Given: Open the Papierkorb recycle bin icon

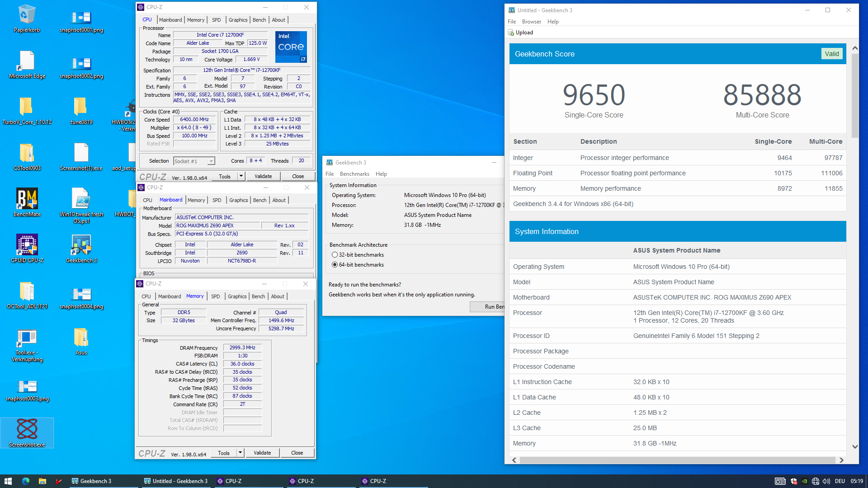Looking at the screenshot, I should [27, 19].
